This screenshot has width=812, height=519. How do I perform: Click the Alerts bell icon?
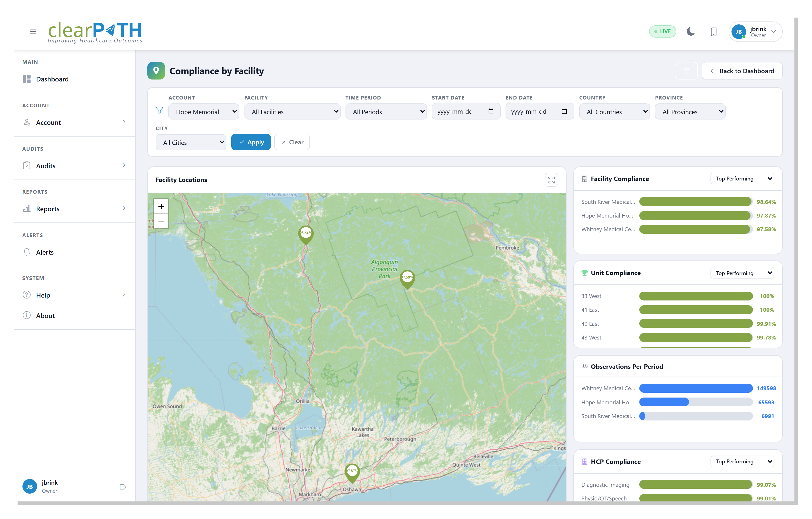coord(27,252)
